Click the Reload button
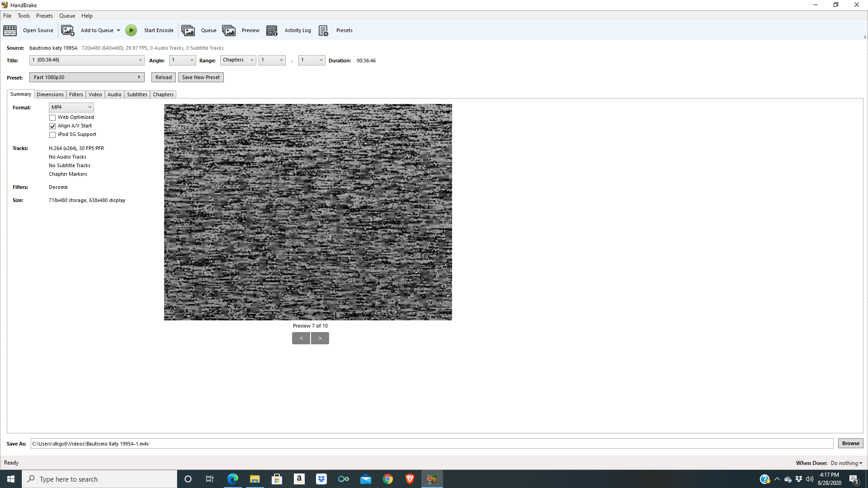 (x=164, y=77)
